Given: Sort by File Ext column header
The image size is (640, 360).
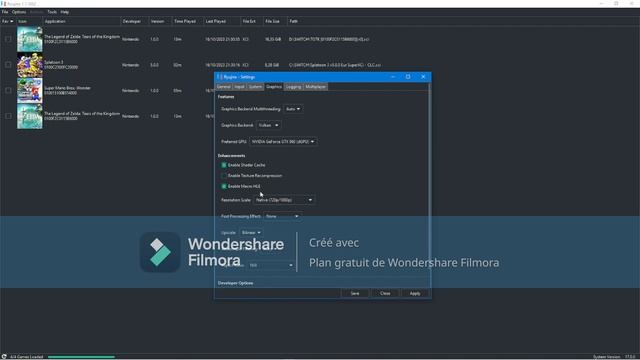Looking at the screenshot, I should (249, 21).
